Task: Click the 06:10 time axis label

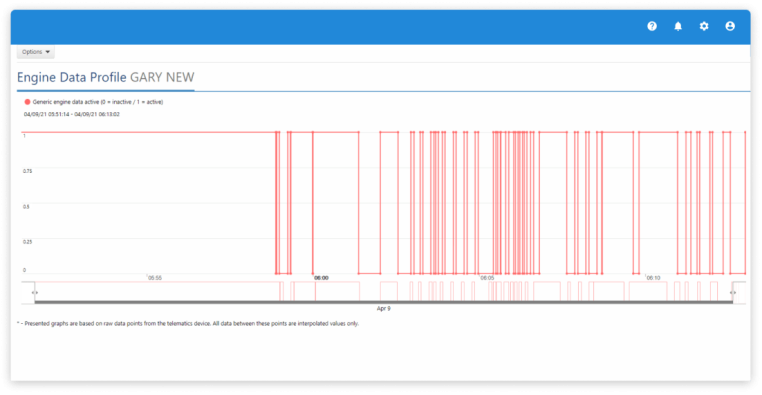Action: 653,278
